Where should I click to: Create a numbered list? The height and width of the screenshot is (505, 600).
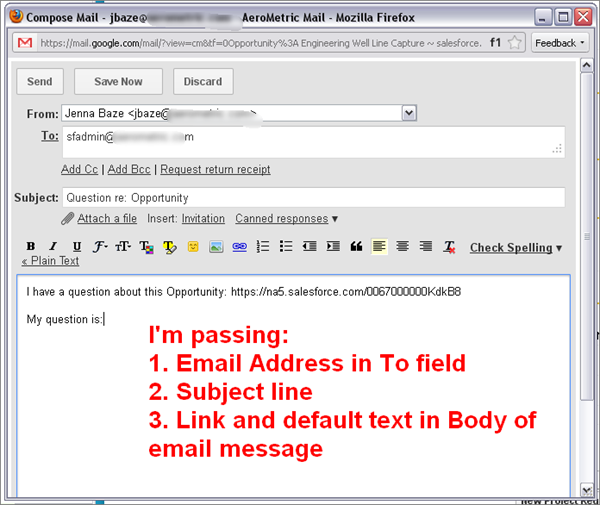(x=263, y=247)
